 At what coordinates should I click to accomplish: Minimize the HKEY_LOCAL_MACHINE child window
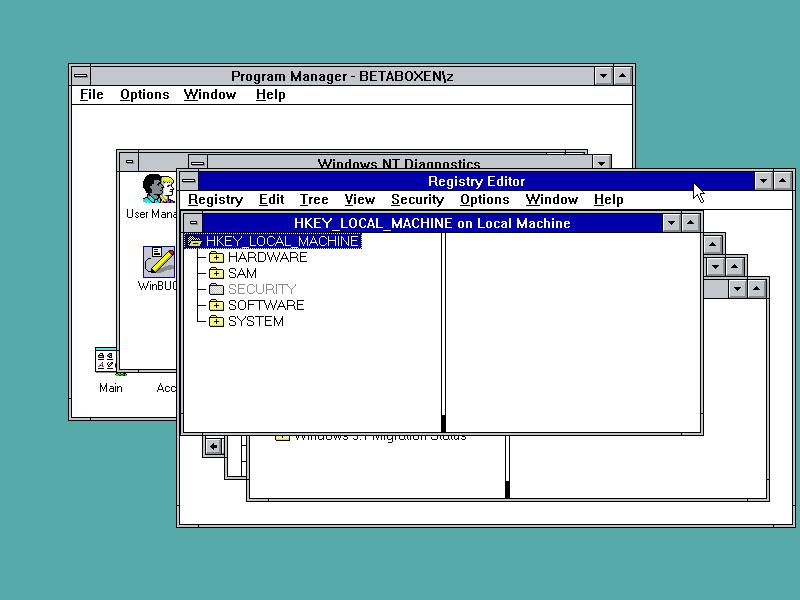pos(671,223)
